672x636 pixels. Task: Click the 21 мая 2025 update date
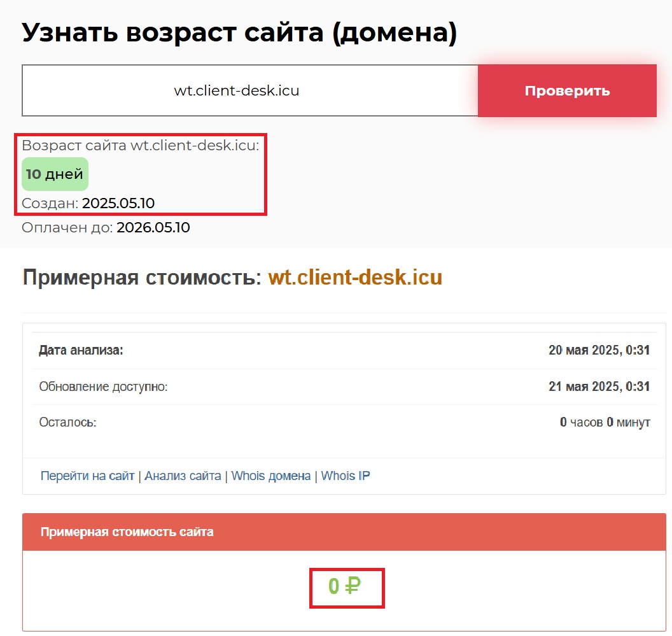point(598,386)
